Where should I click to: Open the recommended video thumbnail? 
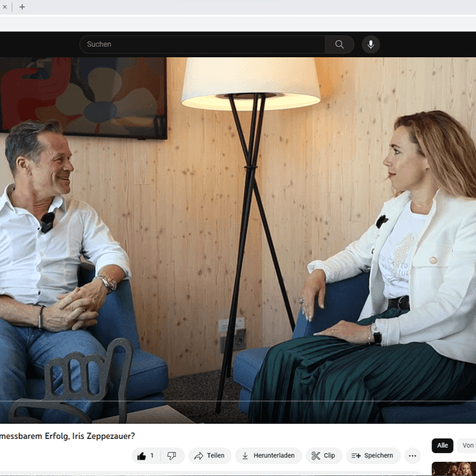(455, 469)
